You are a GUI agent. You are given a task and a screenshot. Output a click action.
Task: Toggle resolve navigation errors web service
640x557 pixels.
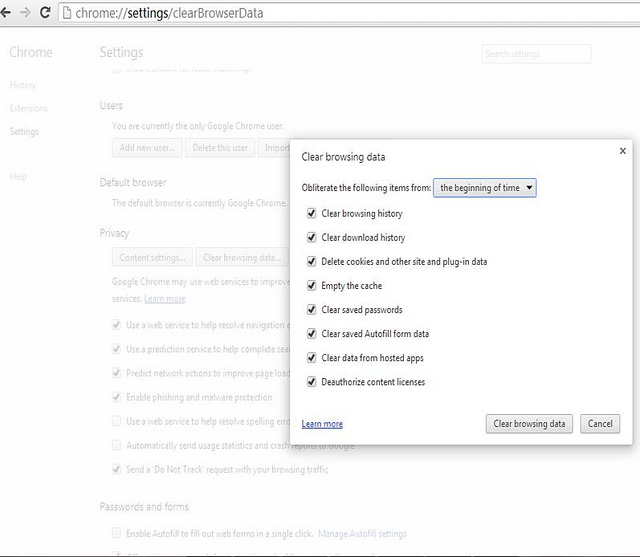(116, 325)
